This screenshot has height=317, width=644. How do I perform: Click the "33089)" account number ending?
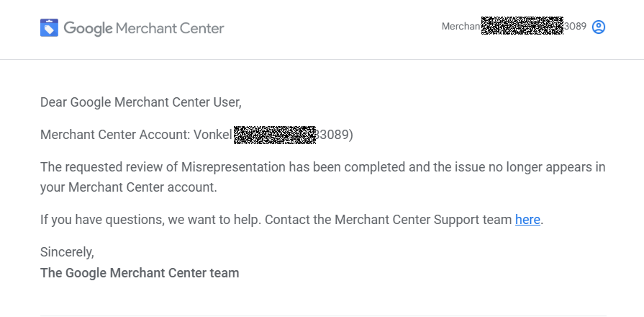pyautogui.click(x=335, y=135)
